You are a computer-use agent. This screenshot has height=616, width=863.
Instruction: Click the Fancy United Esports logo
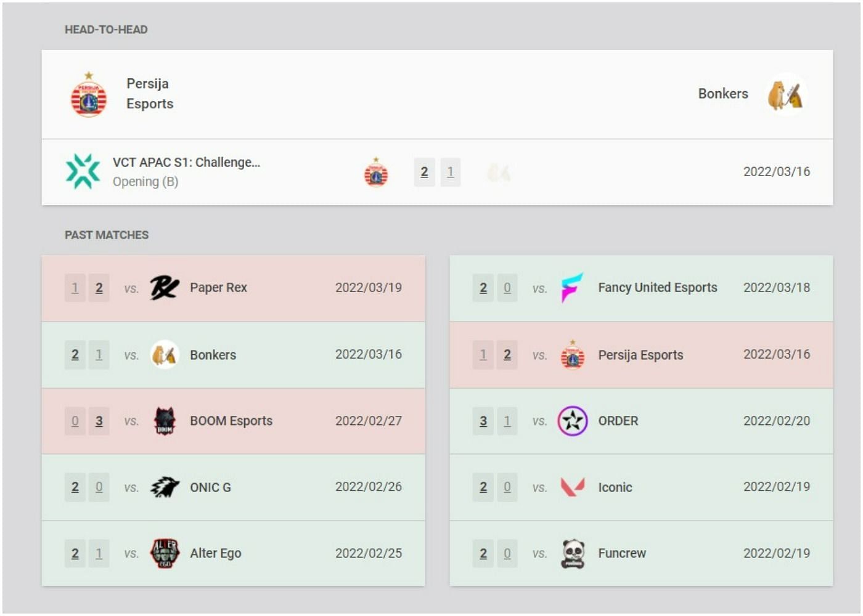tap(572, 288)
